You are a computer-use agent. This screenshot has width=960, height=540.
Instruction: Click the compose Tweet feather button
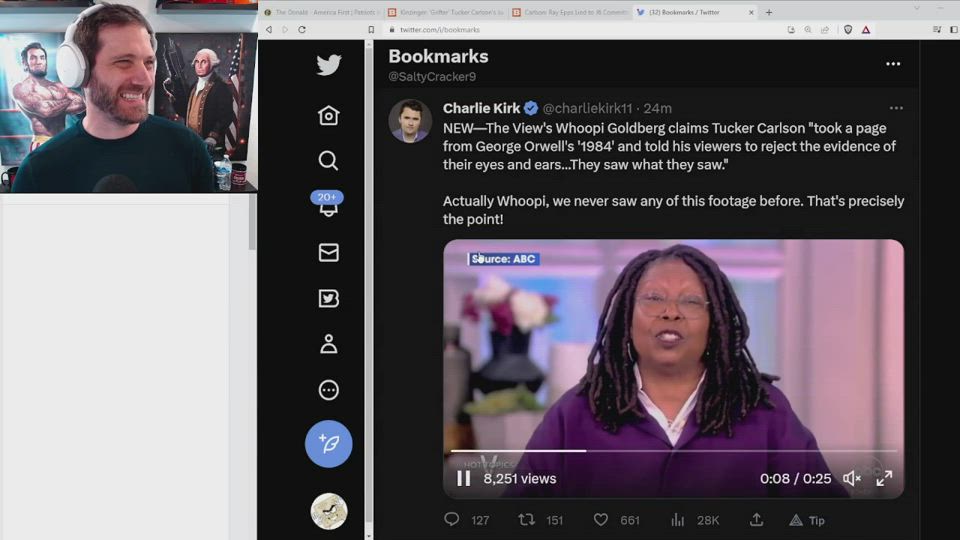coord(328,443)
